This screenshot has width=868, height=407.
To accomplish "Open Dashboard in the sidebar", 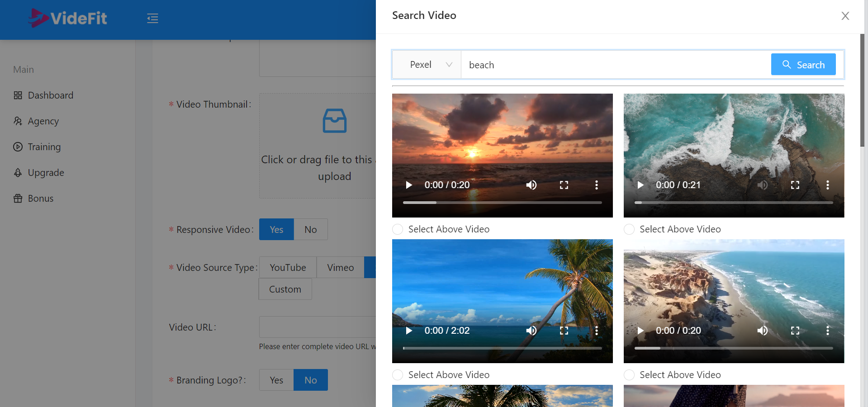I will coord(50,95).
